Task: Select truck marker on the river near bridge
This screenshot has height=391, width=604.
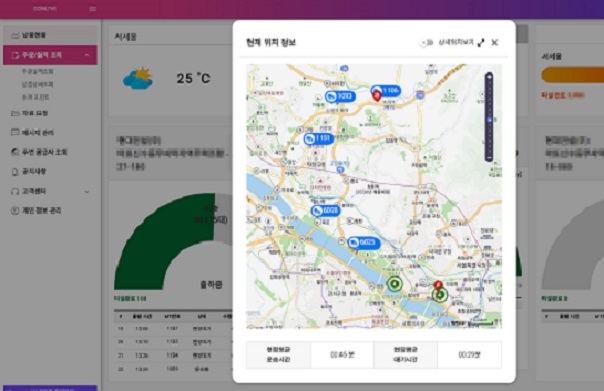Action: click(x=364, y=243)
